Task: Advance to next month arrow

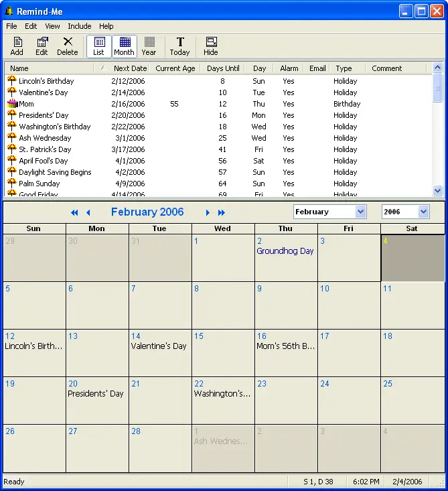Action: (208, 213)
